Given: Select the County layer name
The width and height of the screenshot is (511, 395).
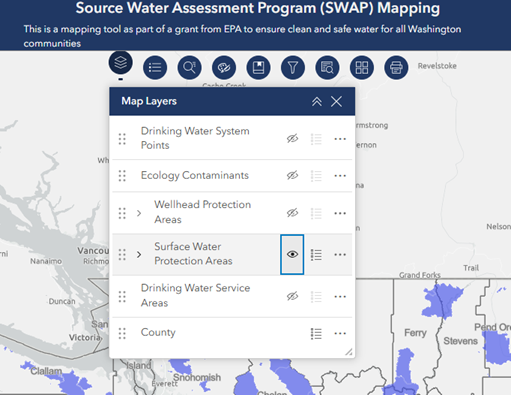Looking at the screenshot, I should click(x=158, y=332).
